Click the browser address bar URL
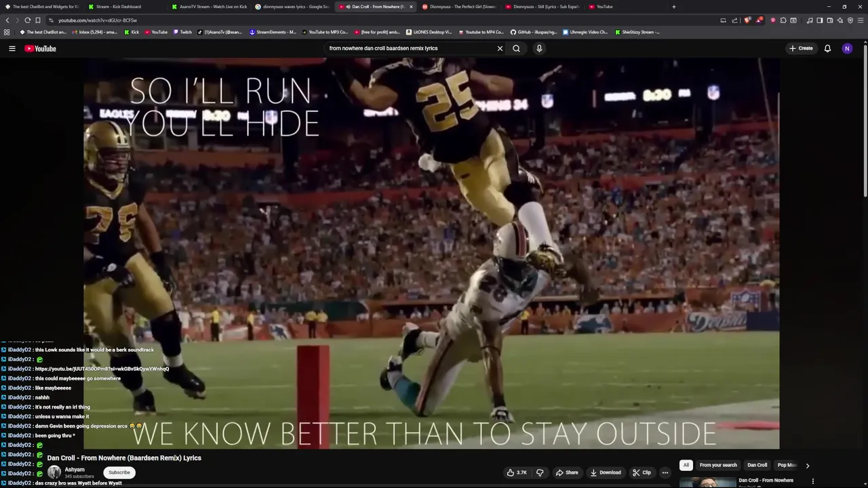868x488 pixels. tap(98, 20)
